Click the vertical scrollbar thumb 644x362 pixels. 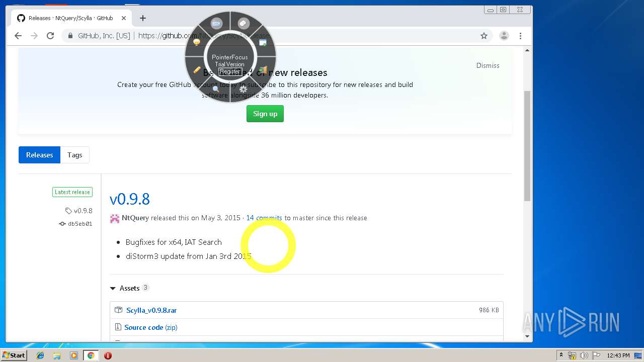[527, 146]
